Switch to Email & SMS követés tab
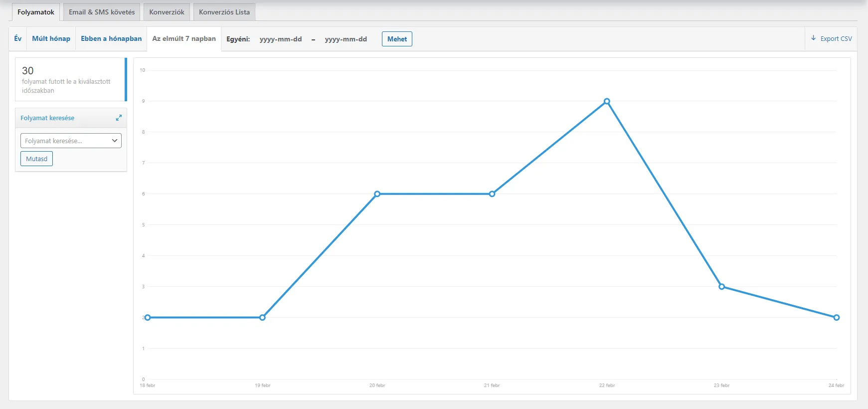This screenshot has height=409, width=868. [102, 12]
